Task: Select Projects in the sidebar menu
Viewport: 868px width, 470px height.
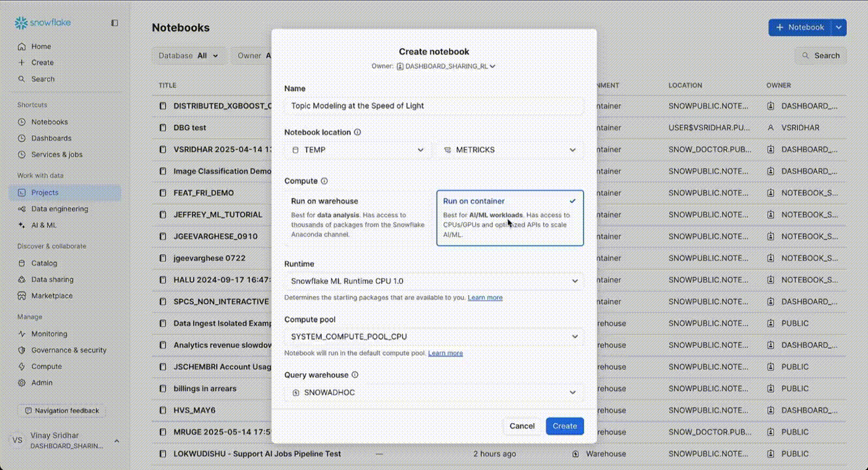Action: [x=44, y=193]
